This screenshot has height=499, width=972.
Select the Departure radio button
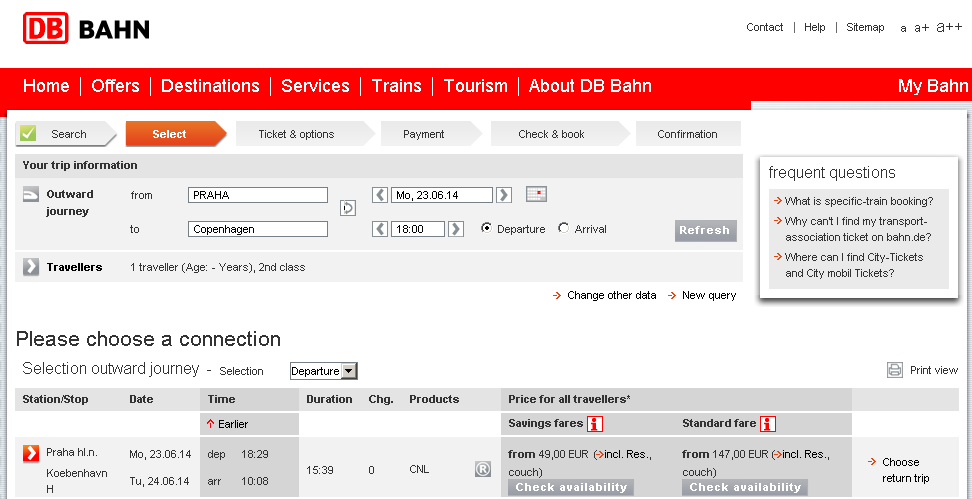[487, 228]
